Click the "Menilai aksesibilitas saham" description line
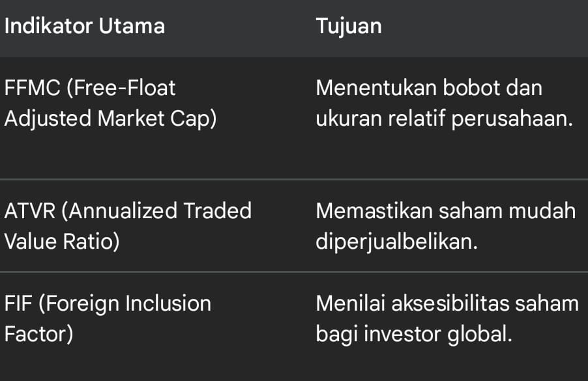Image resolution: width=588 pixels, height=381 pixels. tap(447, 303)
